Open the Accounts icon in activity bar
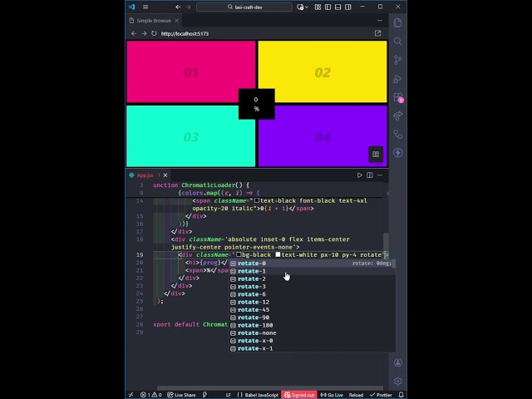Viewport: 532px width, 399px height. pos(398,362)
